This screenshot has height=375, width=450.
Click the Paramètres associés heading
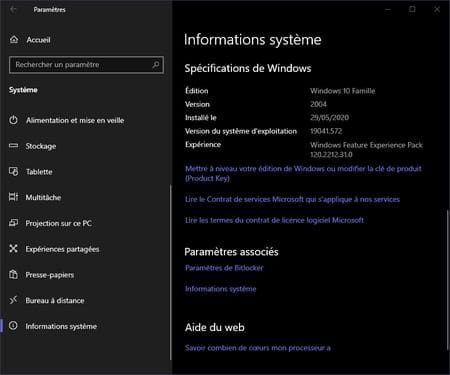tap(231, 252)
